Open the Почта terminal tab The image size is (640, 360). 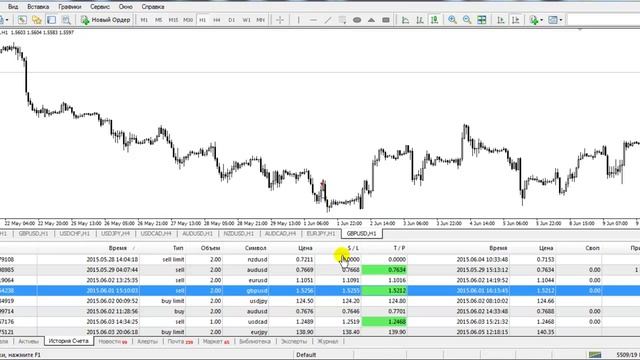(180, 341)
